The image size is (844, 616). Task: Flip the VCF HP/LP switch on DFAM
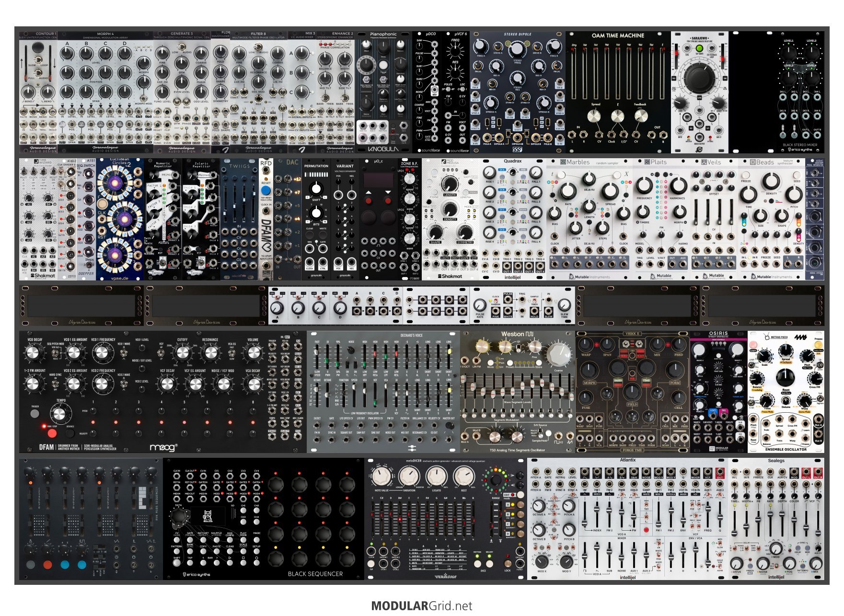[161, 353]
